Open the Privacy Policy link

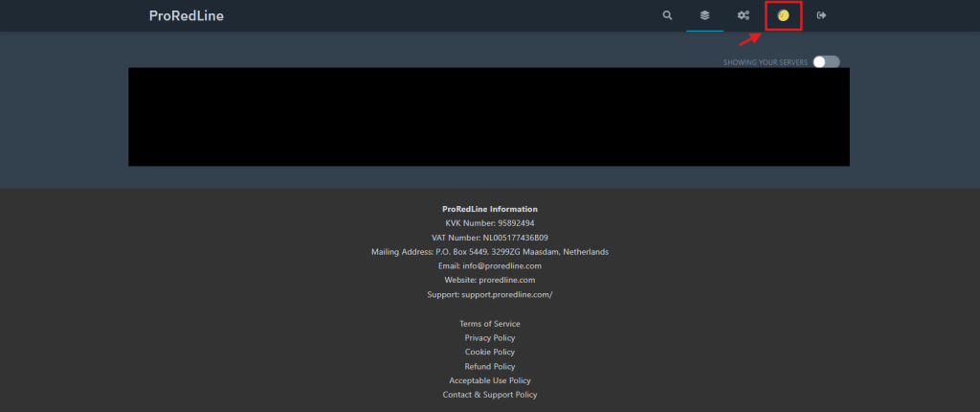(x=490, y=338)
